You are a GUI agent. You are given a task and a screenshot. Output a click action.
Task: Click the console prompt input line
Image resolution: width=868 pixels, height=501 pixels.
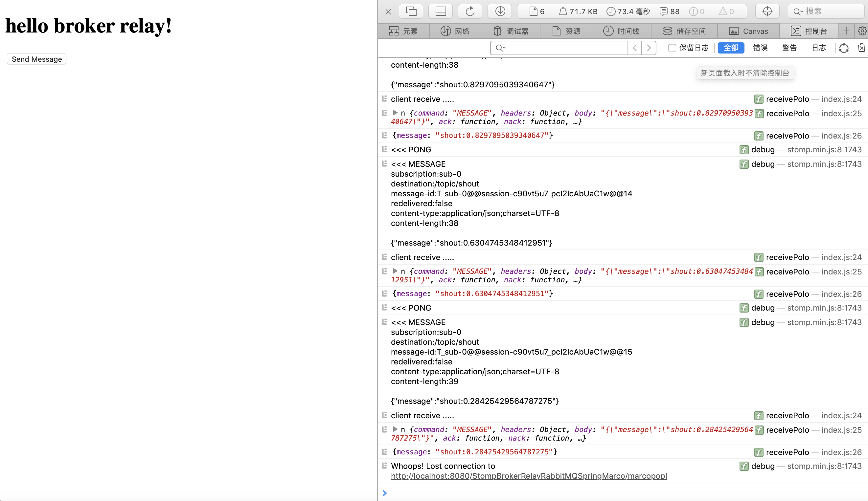click(626, 493)
